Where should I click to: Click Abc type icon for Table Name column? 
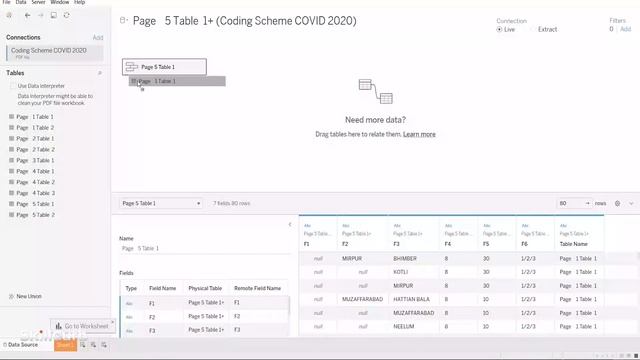pos(563,225)
